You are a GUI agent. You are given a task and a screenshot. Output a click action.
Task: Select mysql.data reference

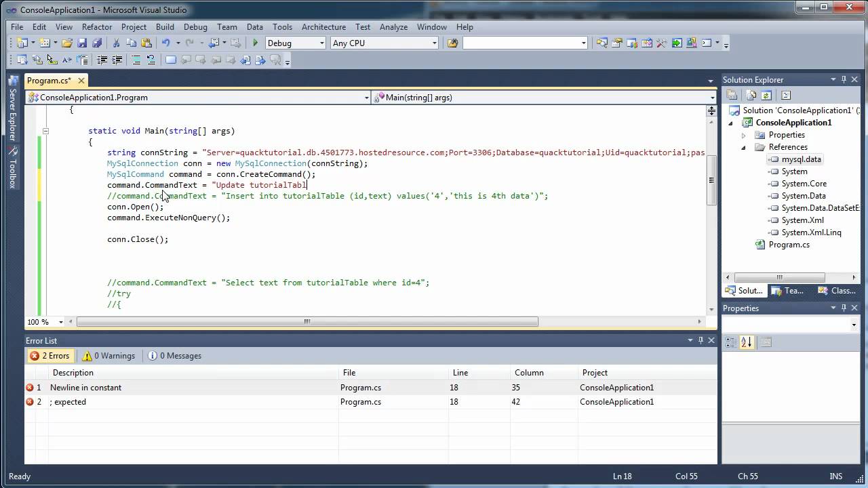(x=801, y=159)
